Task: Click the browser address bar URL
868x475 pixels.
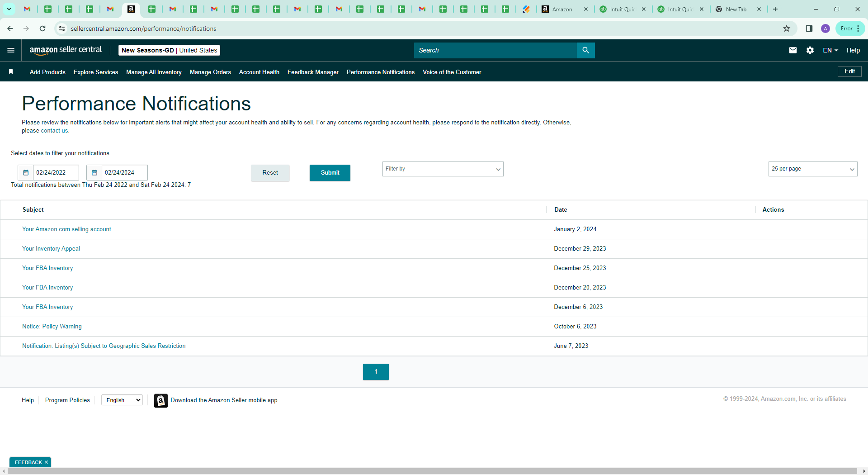Action: tap(143, 28)
